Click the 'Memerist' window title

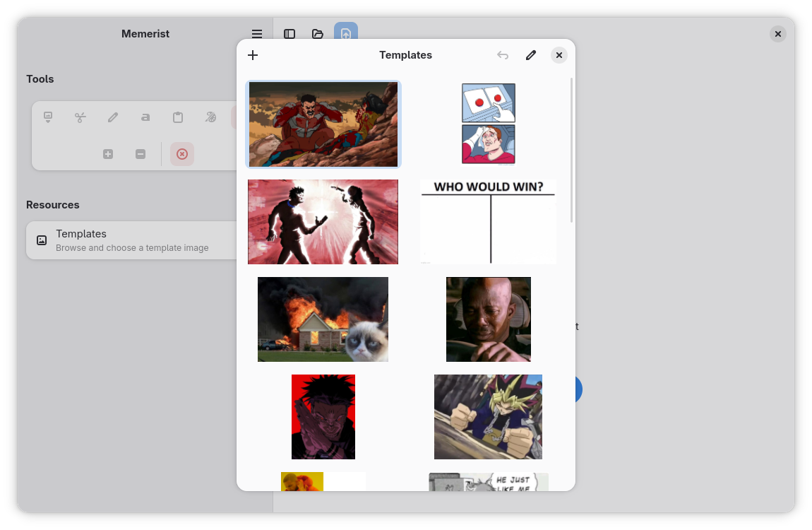tap(145, 34)
